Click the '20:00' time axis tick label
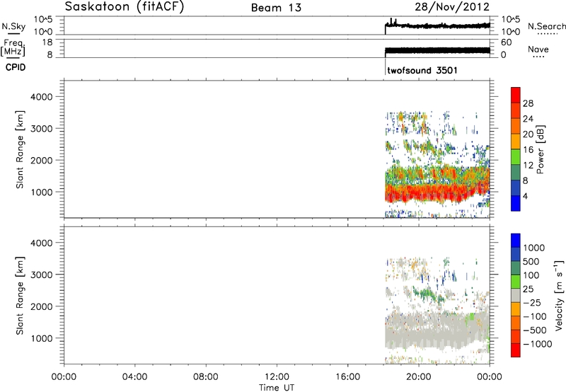Viewport: 566px width, 392px height. pyautogui.click(x=419, y=377)
